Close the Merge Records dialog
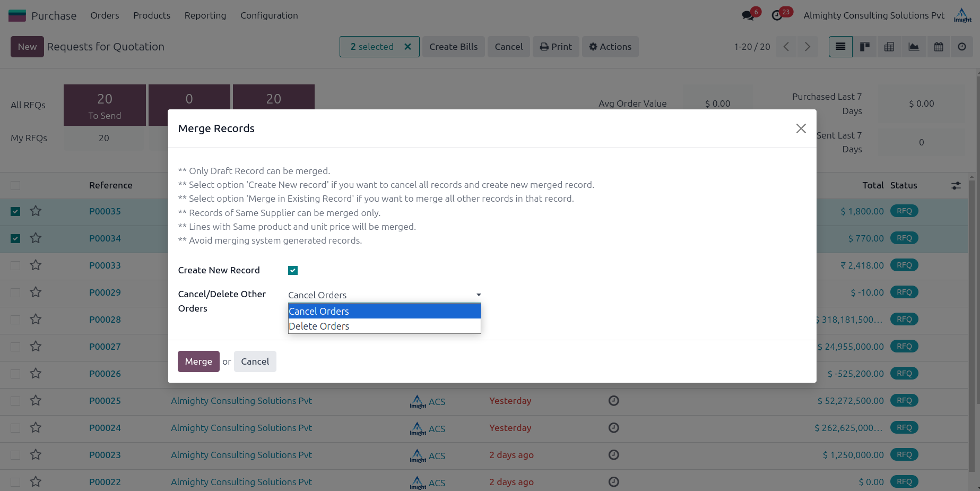Viewport: 980px width, 491px height. coord(801,128)
